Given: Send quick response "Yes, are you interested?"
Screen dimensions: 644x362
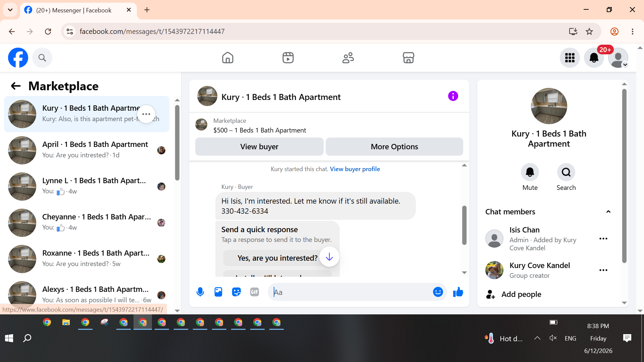Looking at the screenshot, I should click(x=277, y=258).
